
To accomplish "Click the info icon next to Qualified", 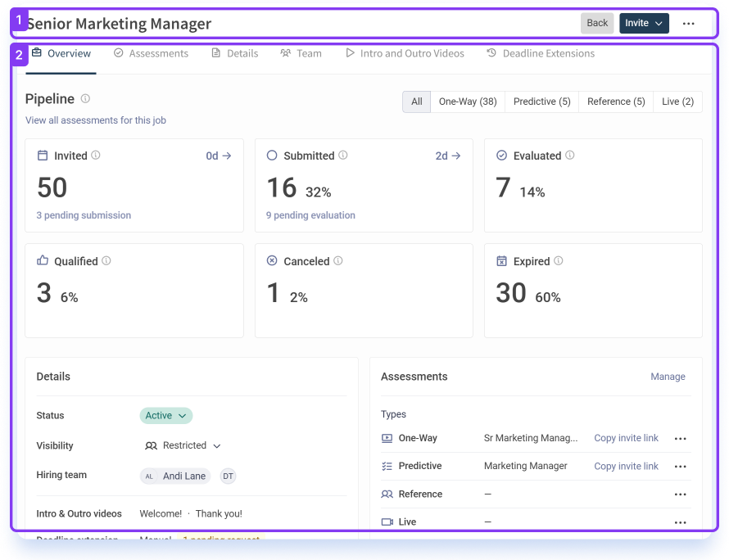I will pos(106,260).
